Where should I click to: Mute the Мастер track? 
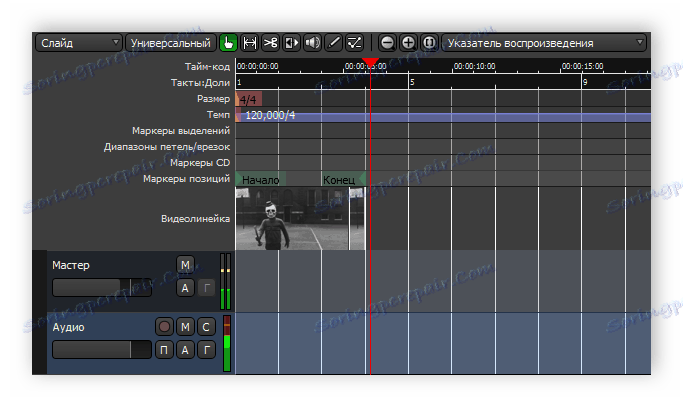coord(185,265)
